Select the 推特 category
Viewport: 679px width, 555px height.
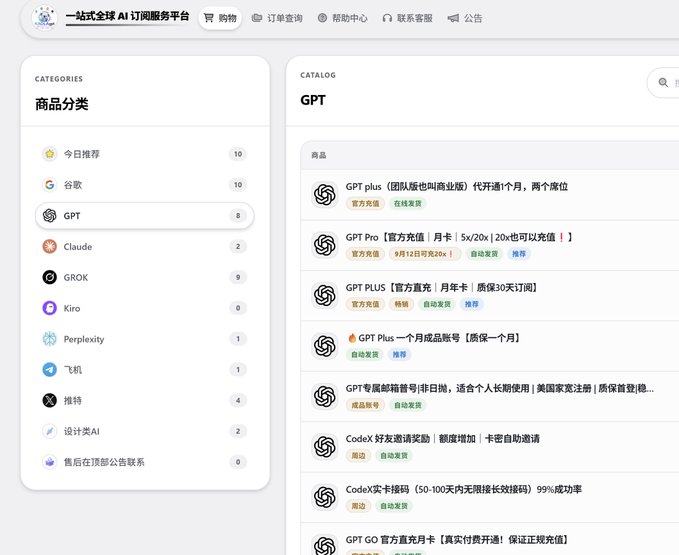click(x=145, y=400)
